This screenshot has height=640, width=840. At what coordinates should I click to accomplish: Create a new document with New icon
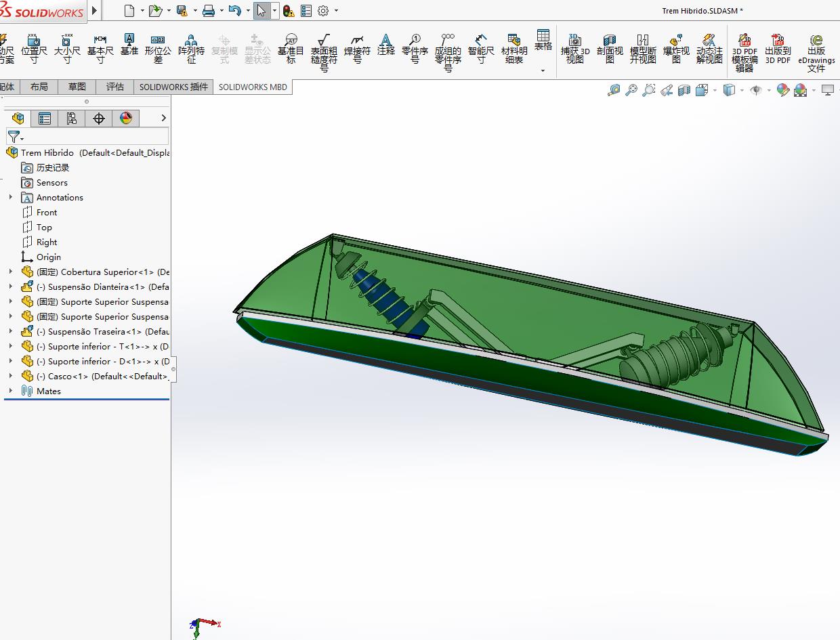pos(130,10)
